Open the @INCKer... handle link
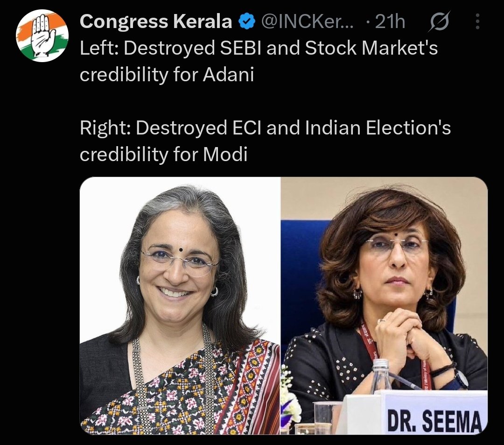The width and height of the screenshot is (504, 445). pyautogui.click(x=308, y=21)
